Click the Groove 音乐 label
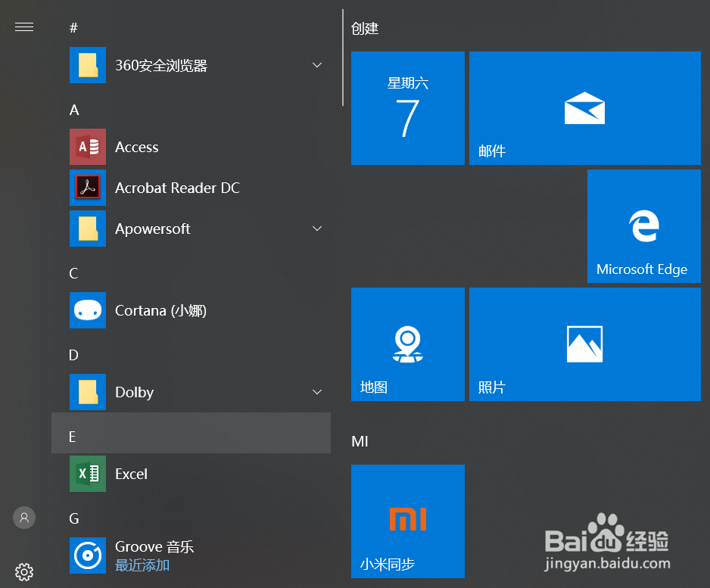The width and height of the screenshot is (710, 588). [154, 547]
